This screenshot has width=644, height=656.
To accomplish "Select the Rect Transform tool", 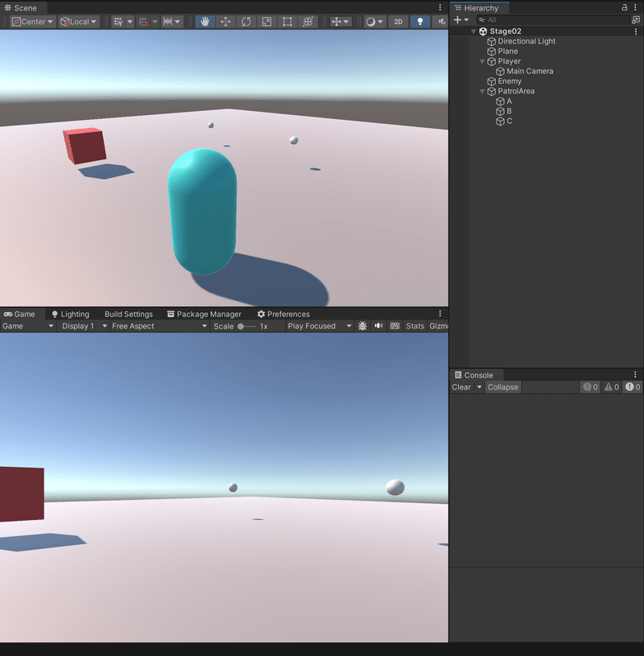I will pyautogui.click(x=287, y=22).
